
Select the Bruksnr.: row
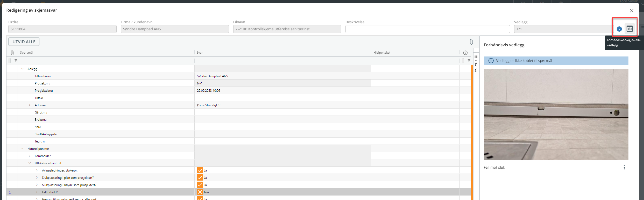click(239, 119)
